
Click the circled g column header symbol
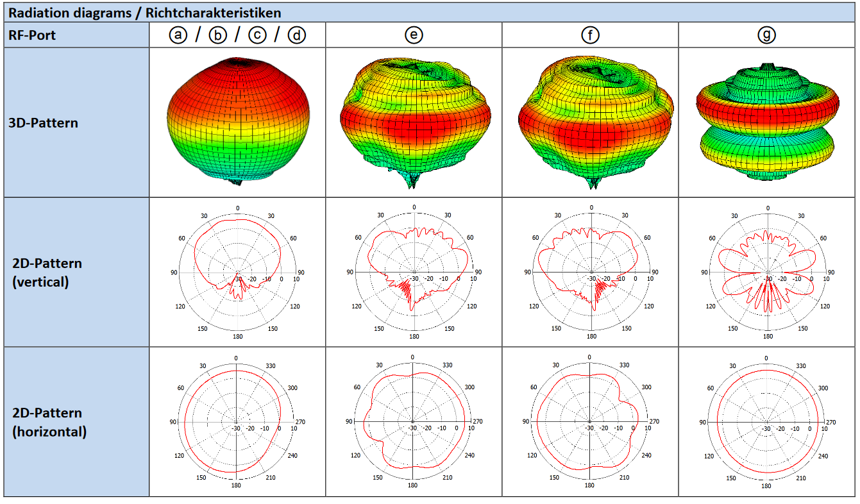click(766, 36)
